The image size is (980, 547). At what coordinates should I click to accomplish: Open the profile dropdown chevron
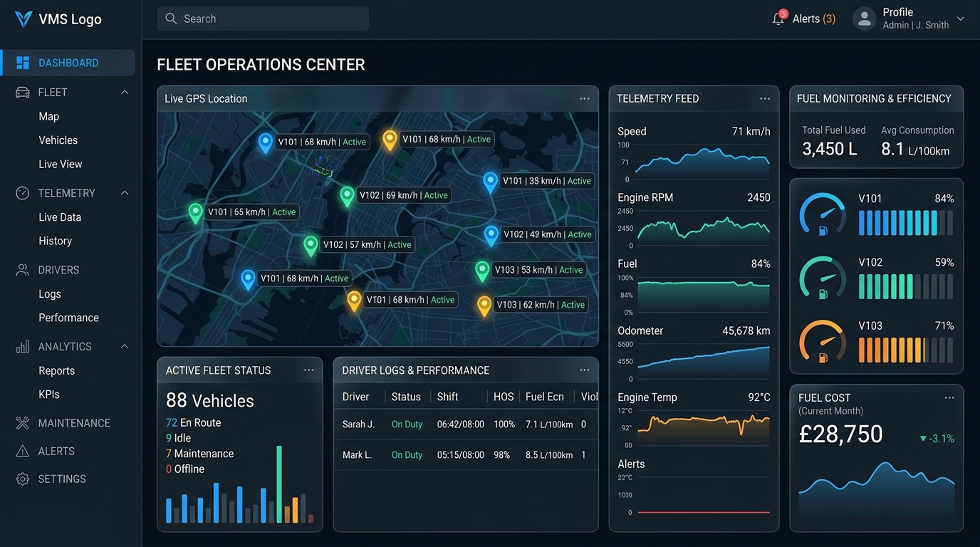(960, 19)
